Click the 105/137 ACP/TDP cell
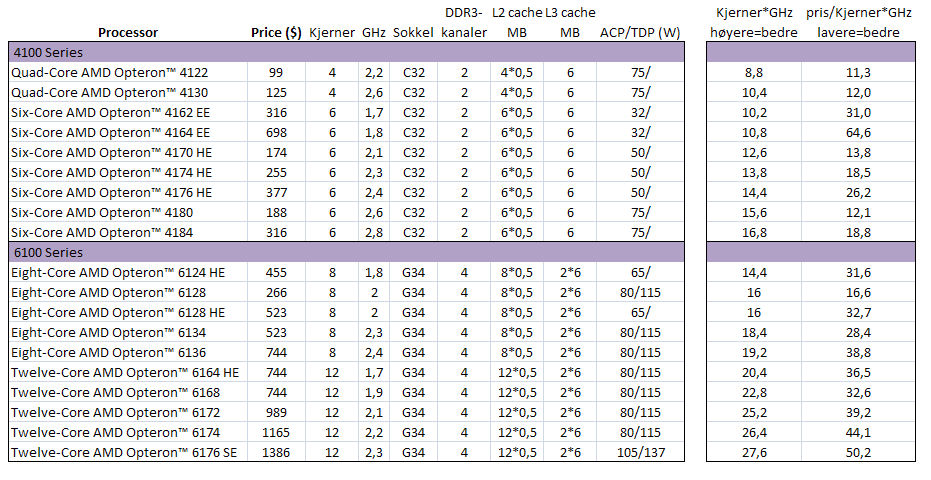 tap(640, 453)
